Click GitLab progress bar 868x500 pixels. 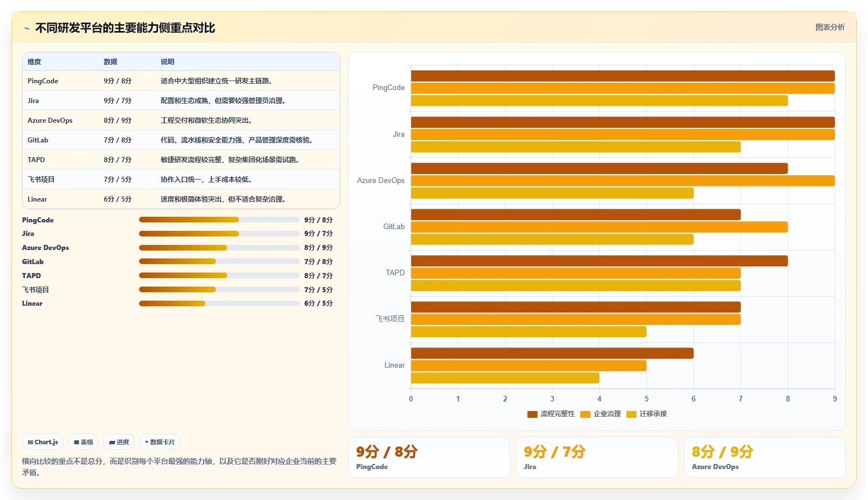pos(219,261)
